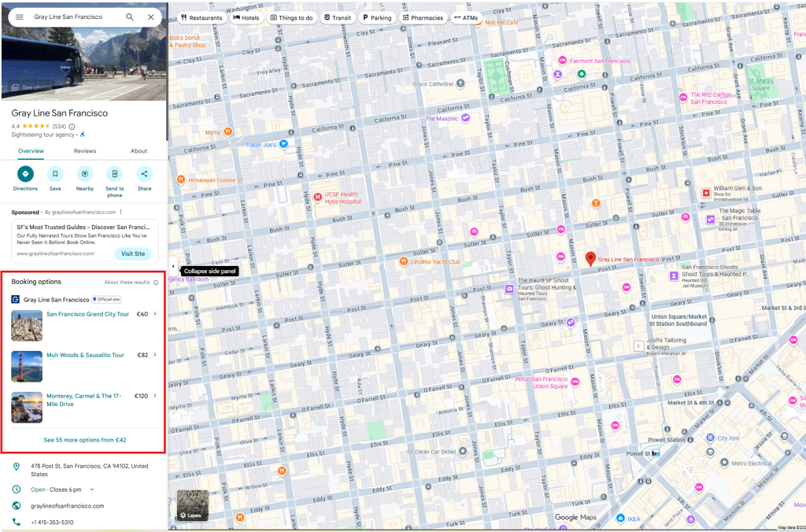Image resolution: width=806 pixels, height=532 pixels.
Task: Click the IKEA map marker
Action: pos(620,518)
